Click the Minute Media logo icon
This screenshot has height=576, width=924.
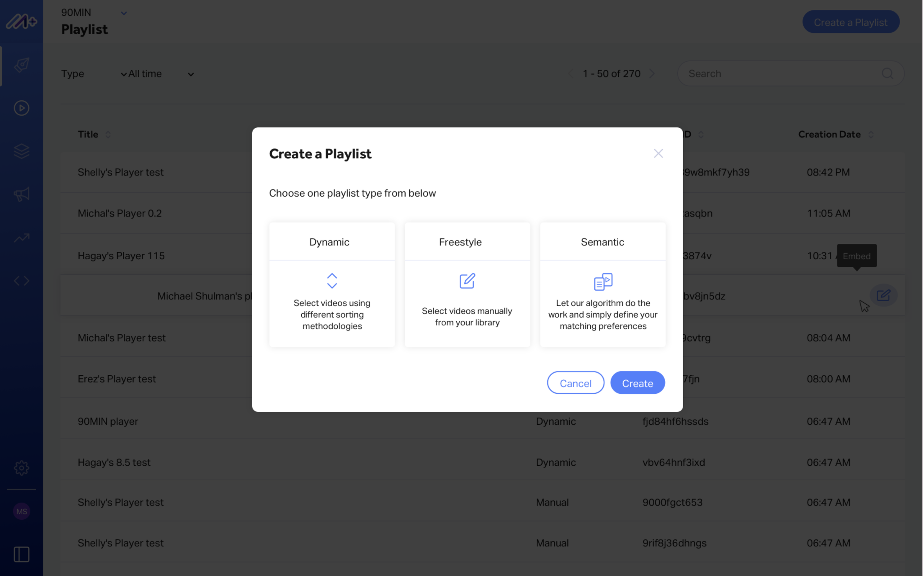(21, 21)
